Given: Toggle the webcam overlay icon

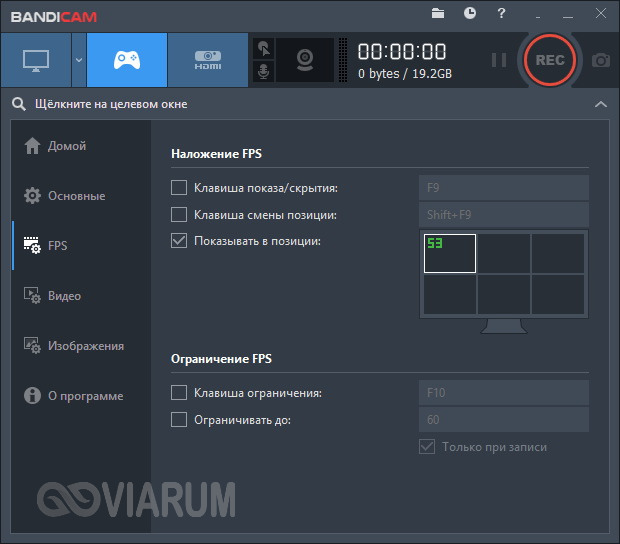Looking at the screenshot, I should pos(305,60).
